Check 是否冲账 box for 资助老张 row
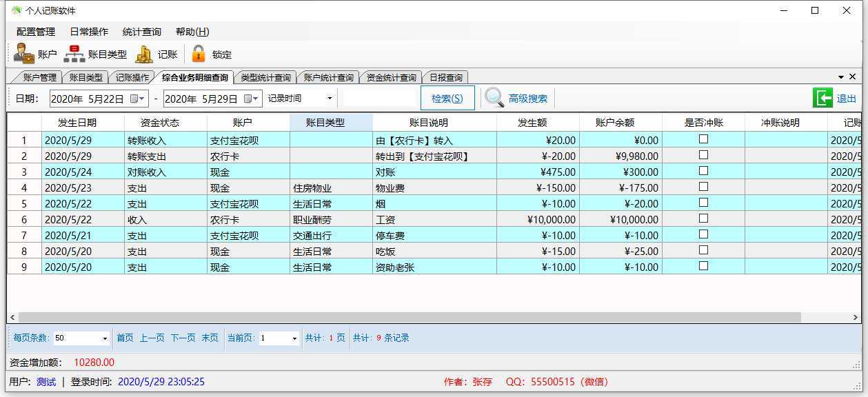The height and width of the screenshot is (397, 868). point(703,266)
